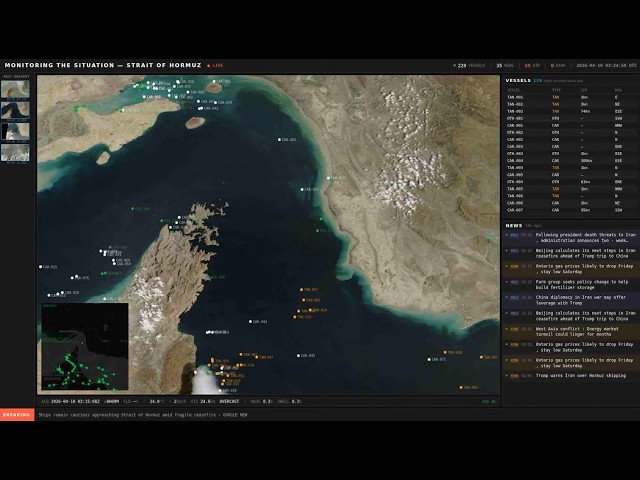Select the CAR-004 vessel row
This screenshot has width=640, height=480.
click(571, 161)
